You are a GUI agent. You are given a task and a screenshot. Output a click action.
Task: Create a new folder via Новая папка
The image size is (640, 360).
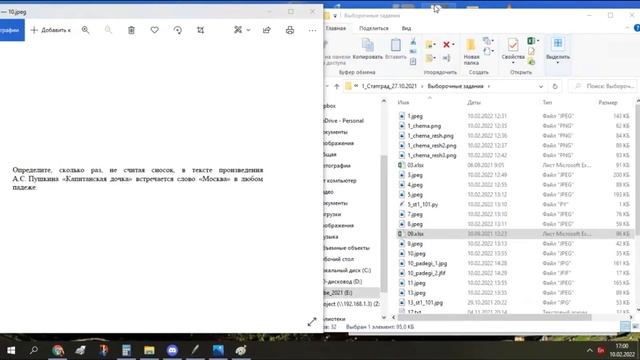click(x=471, y=51)
